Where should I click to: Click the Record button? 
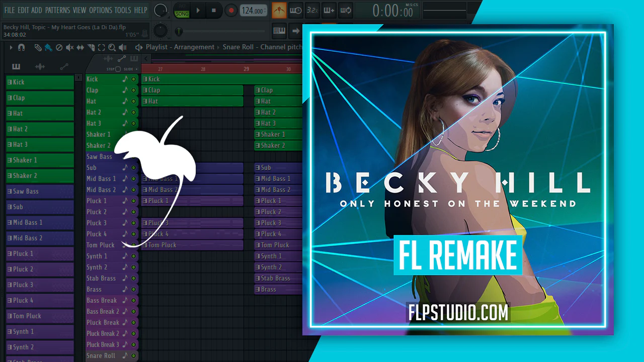[231, 10]
